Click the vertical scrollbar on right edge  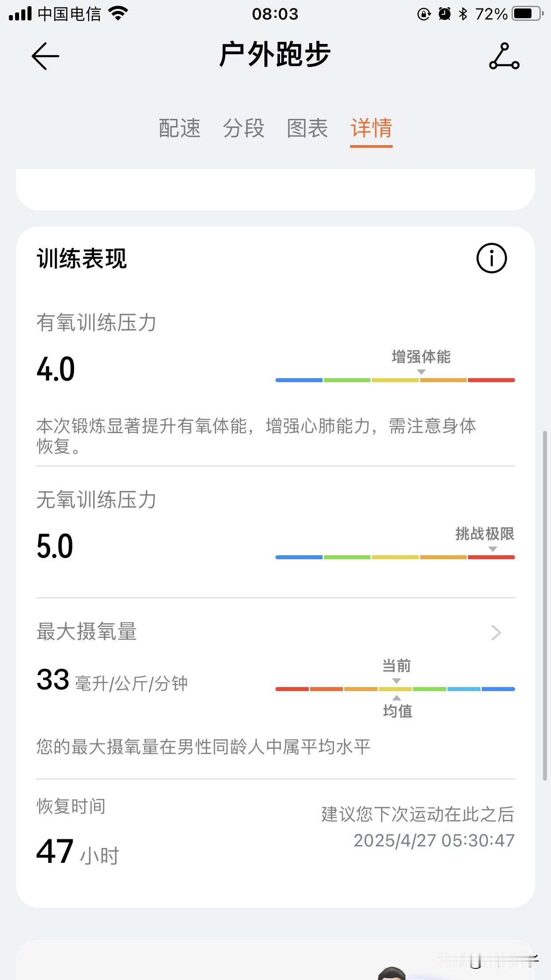click(545, 605)
